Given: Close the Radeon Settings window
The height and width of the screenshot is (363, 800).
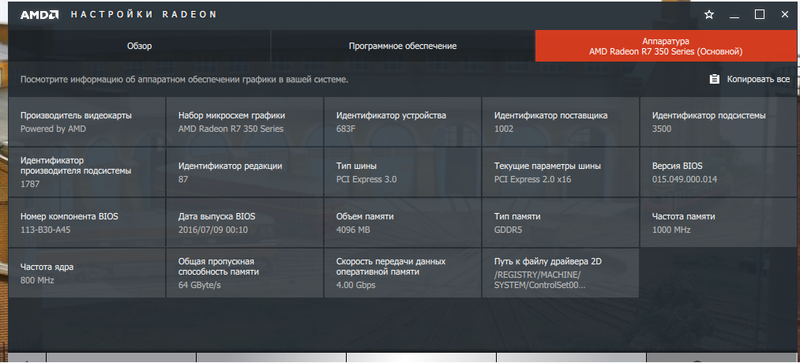Looking at the screenshot, I should click(x=785, y=14).
